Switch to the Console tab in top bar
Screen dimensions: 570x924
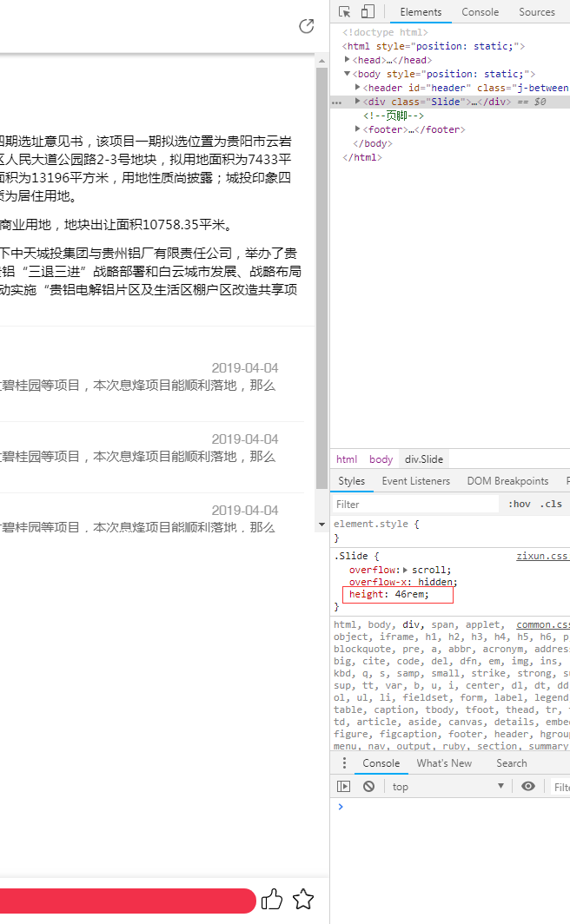tap(480, 12)
